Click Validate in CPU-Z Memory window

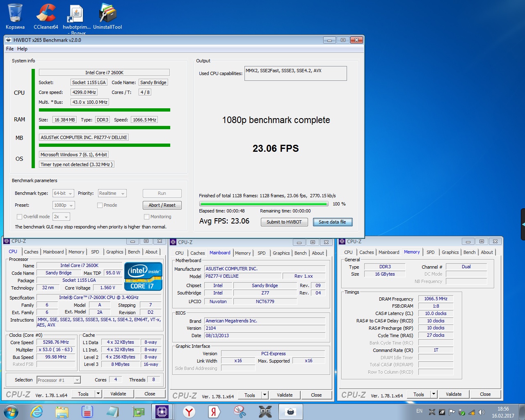[x=454, y=394]
